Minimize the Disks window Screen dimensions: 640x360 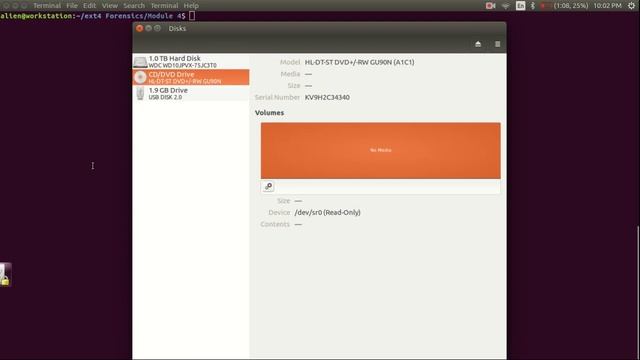pyautogui.click(x=149, y=28)
